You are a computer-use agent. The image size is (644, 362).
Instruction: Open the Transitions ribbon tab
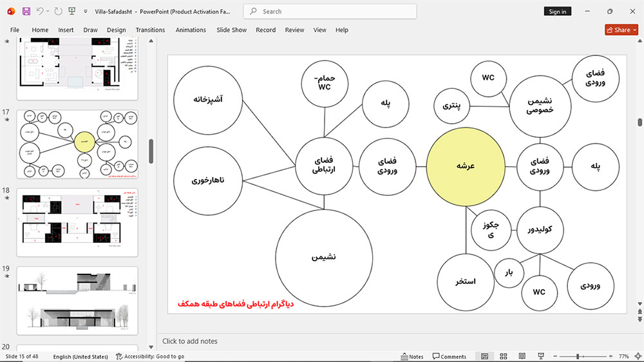(x=150, y=30)
